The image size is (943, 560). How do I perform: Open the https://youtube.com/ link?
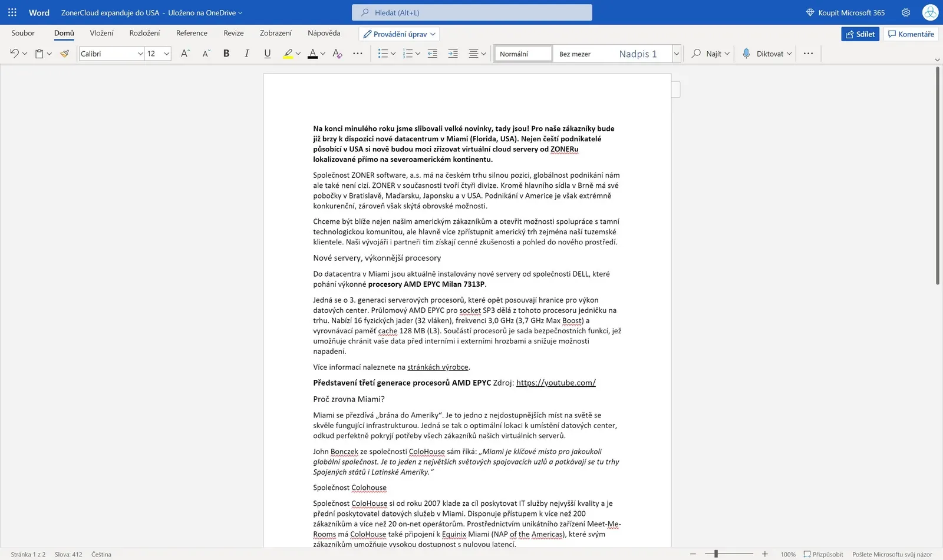pyautogui.click(x=556, y=383)
